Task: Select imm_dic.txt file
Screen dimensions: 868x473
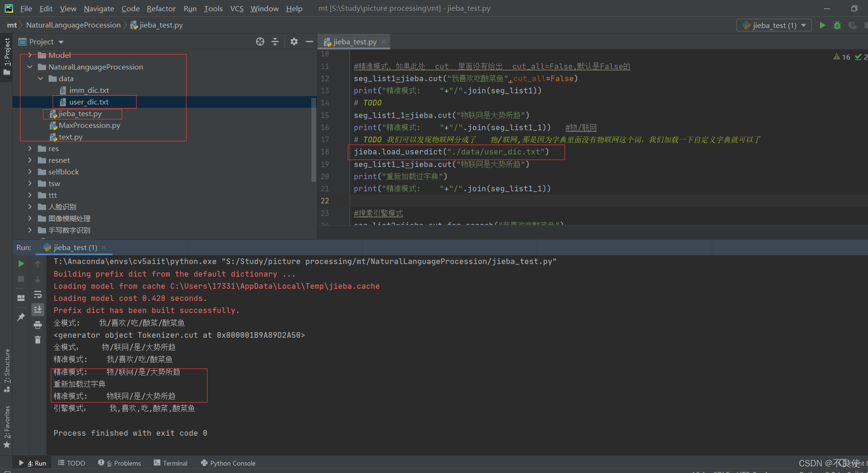Action: [89, 90]
